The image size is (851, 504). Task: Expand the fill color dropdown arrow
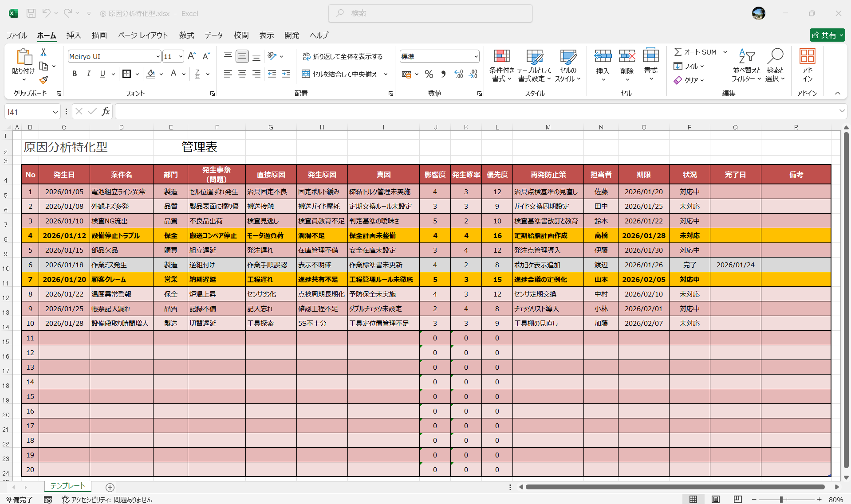coord(161,74)
